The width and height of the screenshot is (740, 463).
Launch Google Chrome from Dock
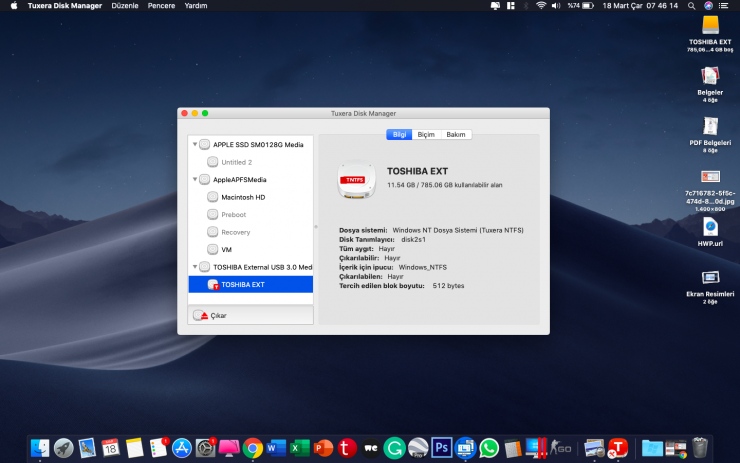pos(252,448)
